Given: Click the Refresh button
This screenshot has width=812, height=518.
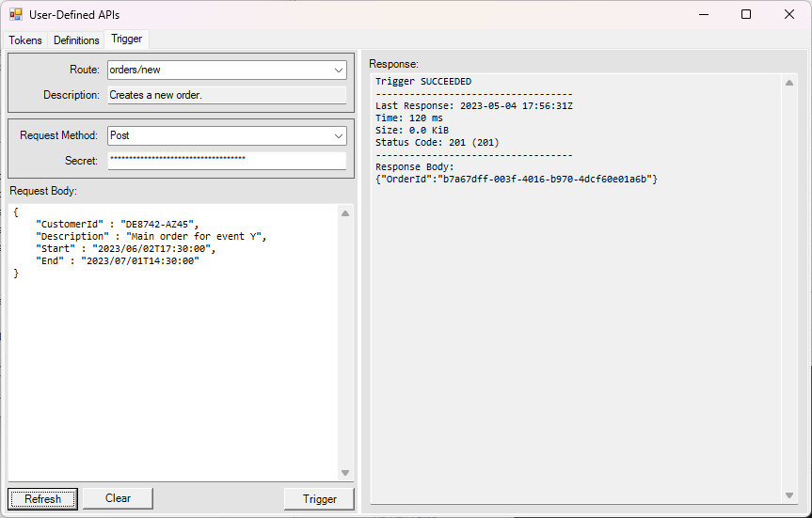Looking at the screenshot, I should tap(43, 499).
